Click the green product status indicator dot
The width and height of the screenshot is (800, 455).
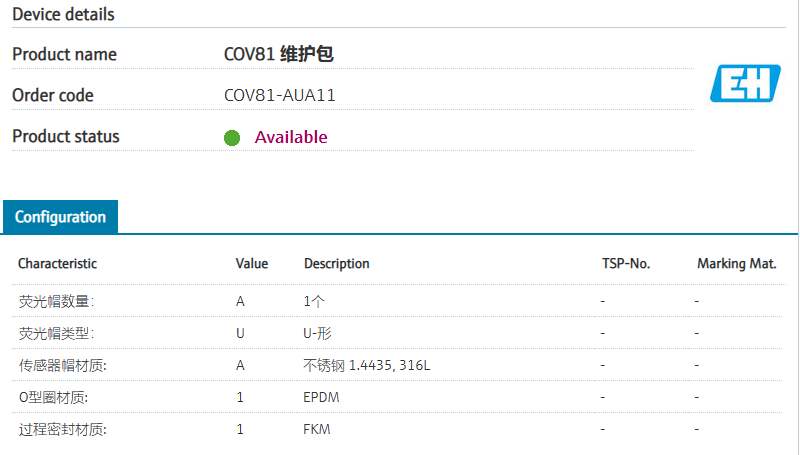pos(232,138)
